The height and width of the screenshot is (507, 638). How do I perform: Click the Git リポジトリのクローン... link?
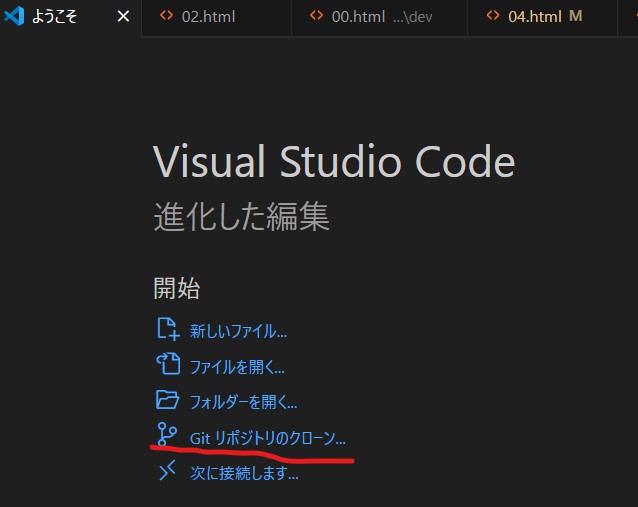268,438
